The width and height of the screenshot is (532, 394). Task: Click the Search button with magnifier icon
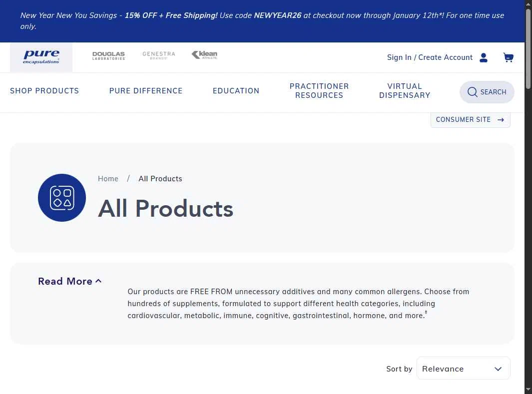[x=487, y=92]
